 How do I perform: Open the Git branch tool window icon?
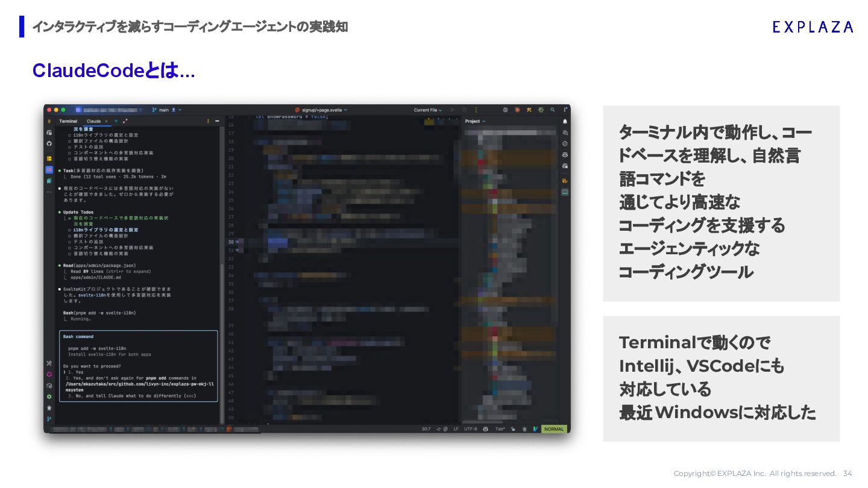[49, 419]
